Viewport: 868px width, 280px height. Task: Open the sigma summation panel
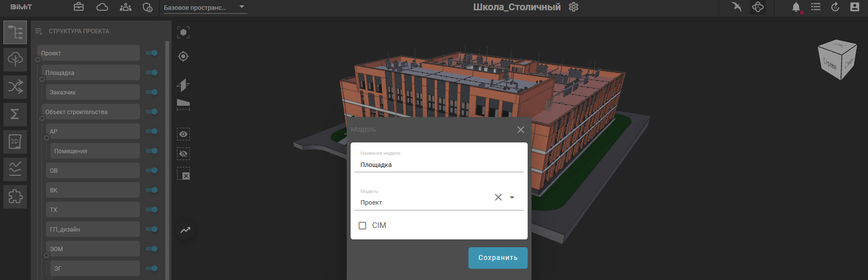15,114
